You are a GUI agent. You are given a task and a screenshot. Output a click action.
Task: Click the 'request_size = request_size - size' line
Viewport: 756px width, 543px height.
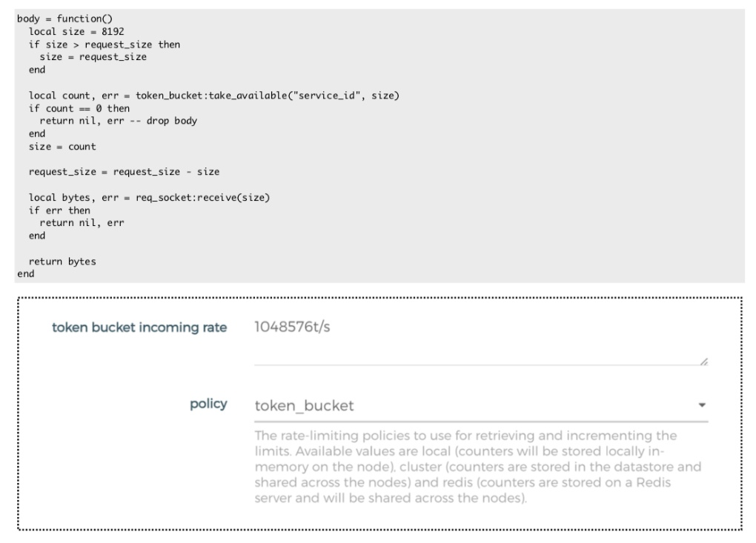[x=124, y=172]
